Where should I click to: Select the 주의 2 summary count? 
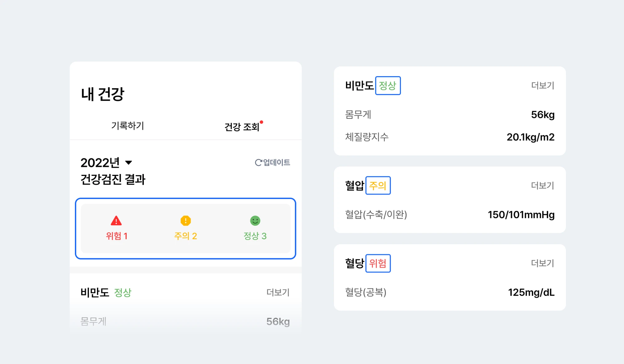pos(186,236)
